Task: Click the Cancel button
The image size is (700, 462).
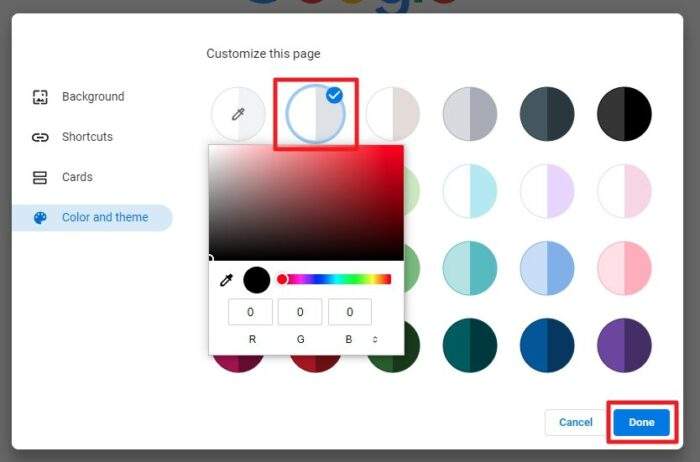Action: (575, 422)
